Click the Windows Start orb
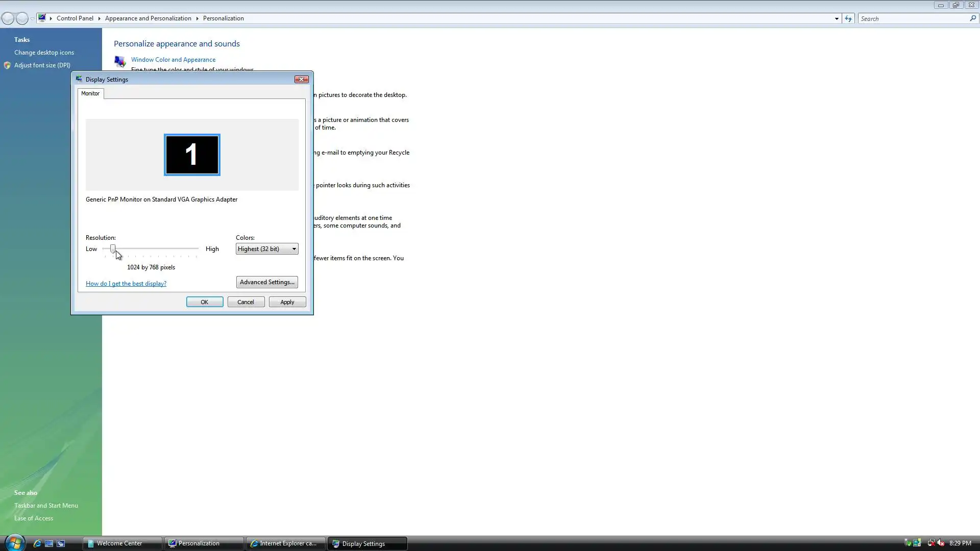The height and width of the screenshot is (551, 980). (x=14, y=543)
